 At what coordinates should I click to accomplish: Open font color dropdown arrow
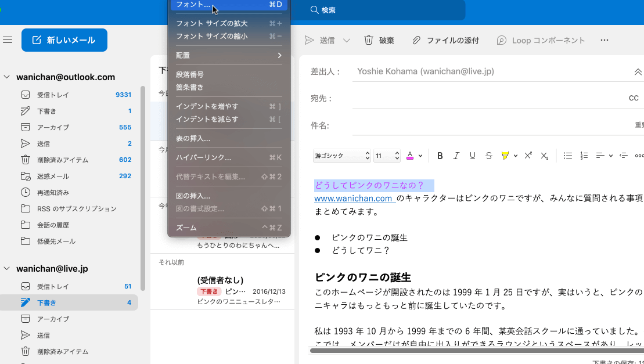(420, 156)
